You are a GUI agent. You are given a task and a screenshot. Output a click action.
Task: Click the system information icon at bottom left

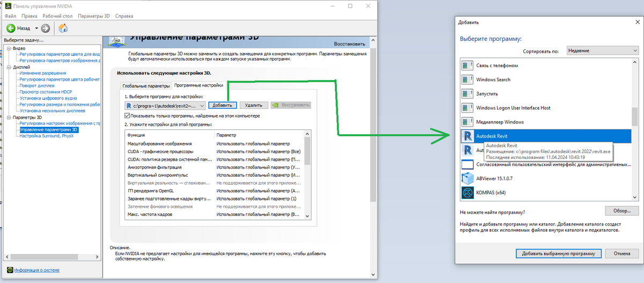10,270
